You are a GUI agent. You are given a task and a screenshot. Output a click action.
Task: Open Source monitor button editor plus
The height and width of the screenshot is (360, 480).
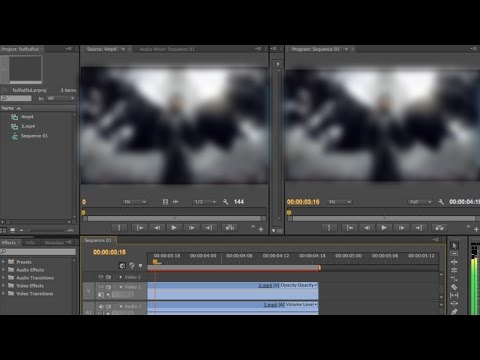261,229
